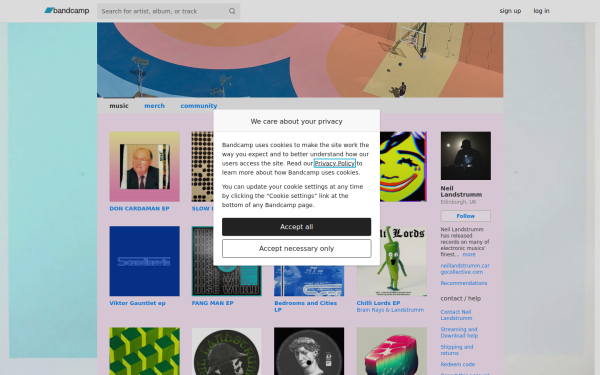
Task: Open the round Landstrumm logo album cover
Action: pyautogui.click(x=227, y=351)
